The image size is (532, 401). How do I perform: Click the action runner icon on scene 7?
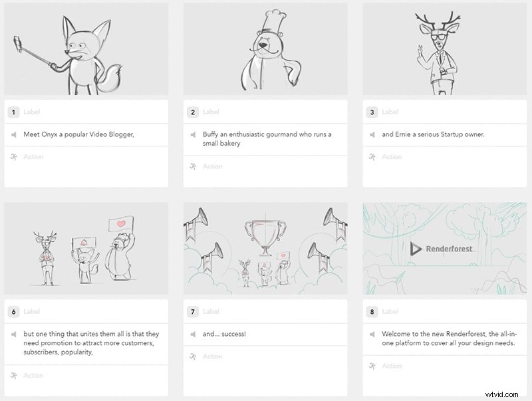(x=193, y=356)
